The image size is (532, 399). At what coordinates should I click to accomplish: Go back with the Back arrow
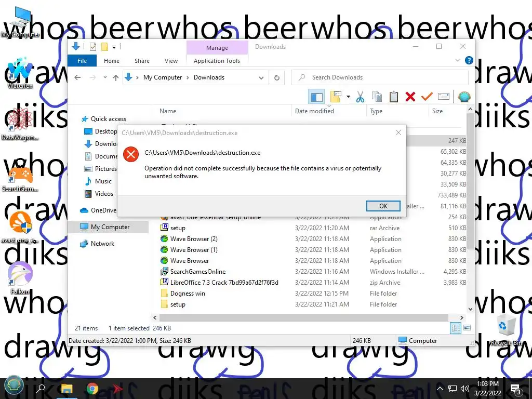[78, 77]
